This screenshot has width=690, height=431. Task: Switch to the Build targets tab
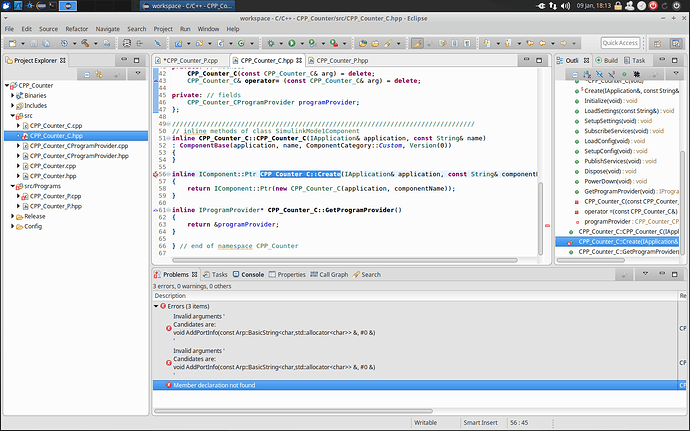pos(607,60)
